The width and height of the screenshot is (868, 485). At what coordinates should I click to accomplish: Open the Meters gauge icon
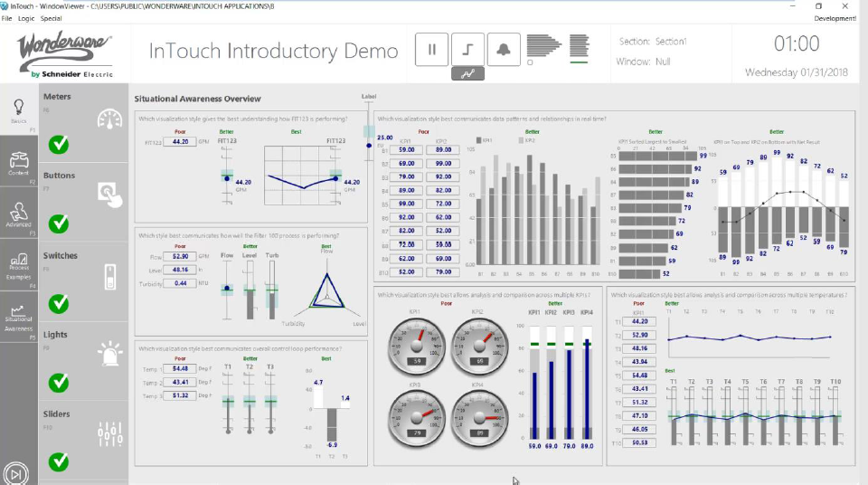tap(109, 119)
